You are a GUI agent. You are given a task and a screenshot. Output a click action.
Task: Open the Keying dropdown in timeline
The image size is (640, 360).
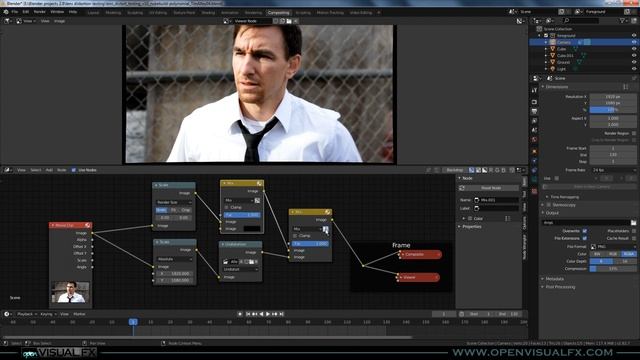(x=48, y=314)
